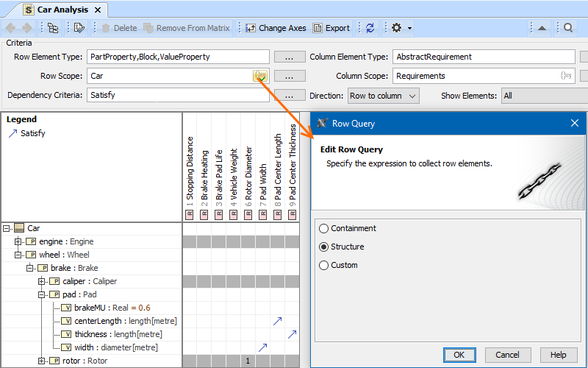
Task: Open Row Element Type browse button
Action: [290, 57]
